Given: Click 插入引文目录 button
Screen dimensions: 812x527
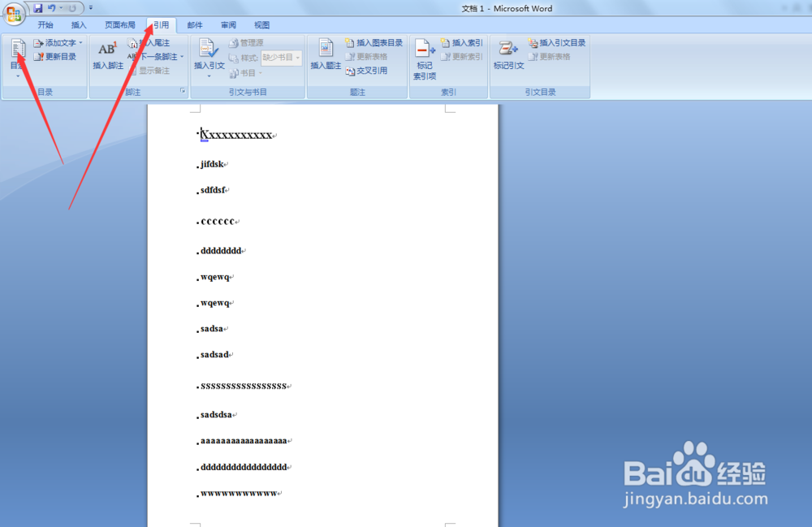Looking at the screenshot, I should [557, 43].
